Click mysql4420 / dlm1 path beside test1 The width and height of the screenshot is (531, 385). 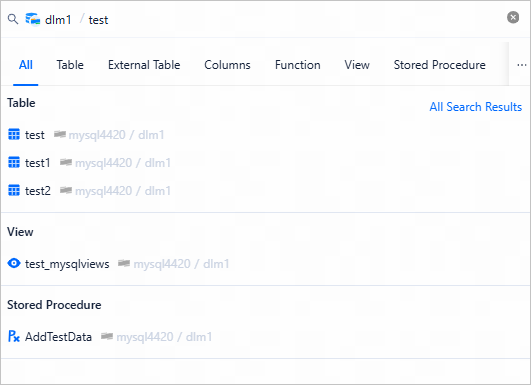pyautogui.click(x=123, y=163)
